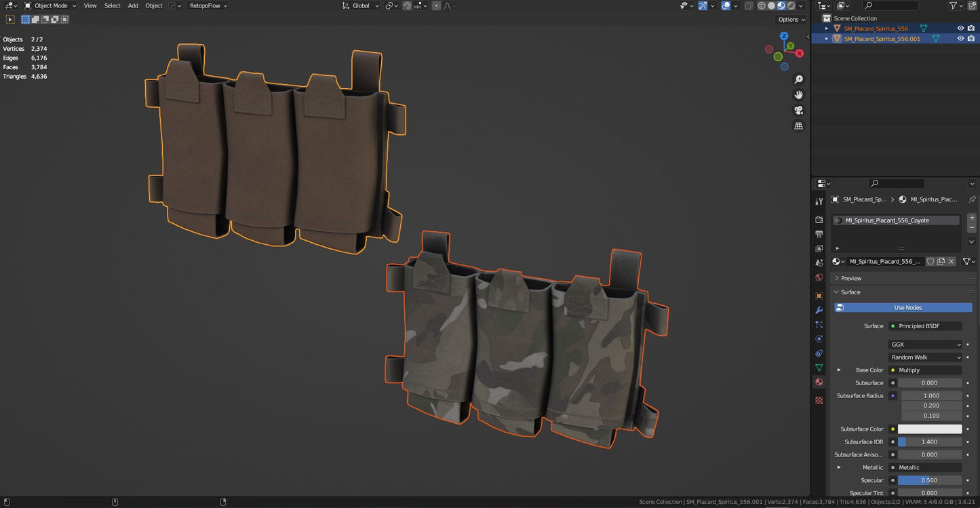Screen dimensions: 980x508
Task: Open the Select menu
Action: pos(112,5)
